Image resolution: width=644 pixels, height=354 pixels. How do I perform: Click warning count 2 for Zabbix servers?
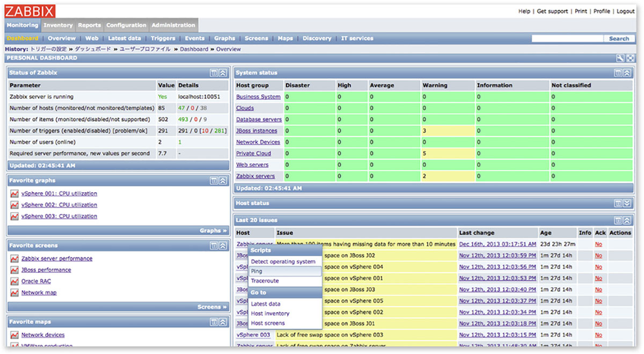point(424,176)
